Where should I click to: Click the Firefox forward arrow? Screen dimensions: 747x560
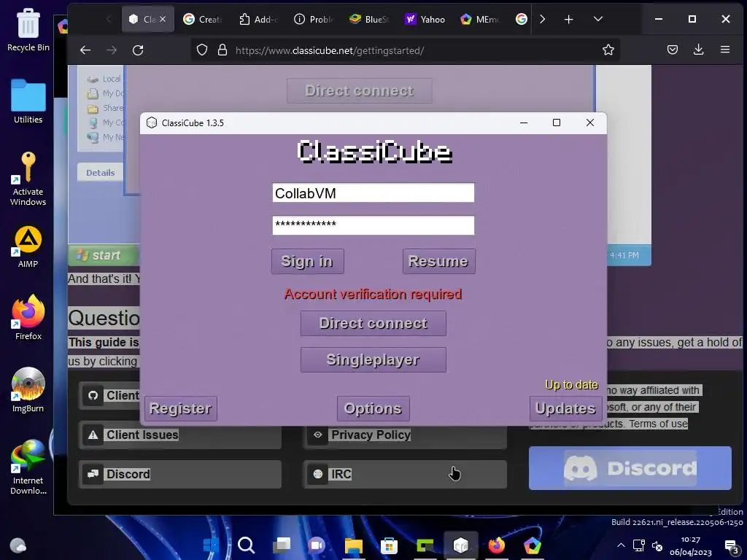click(112, 50)
